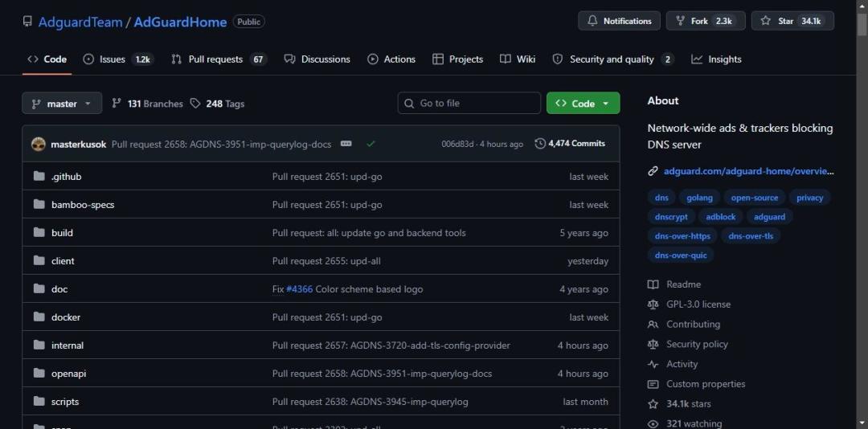Click the GPL-3.0 license scale icon

click(653, 304)
